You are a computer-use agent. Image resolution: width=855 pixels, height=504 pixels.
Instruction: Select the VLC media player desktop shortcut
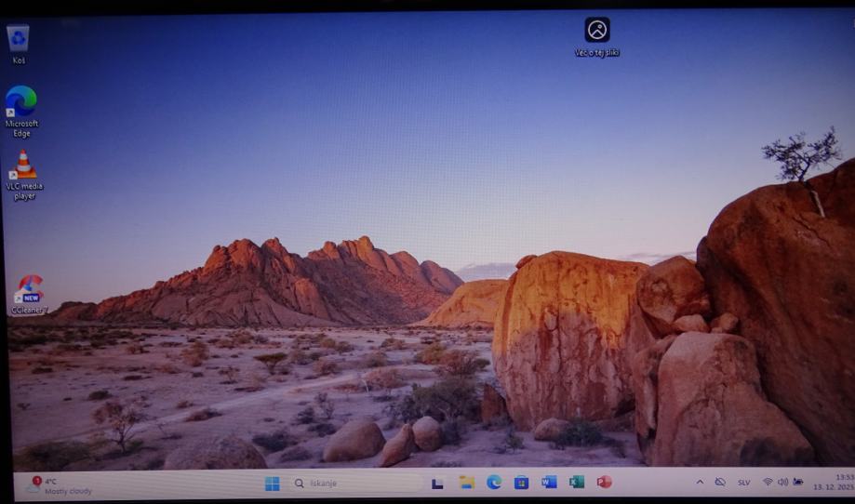(23, 166)
